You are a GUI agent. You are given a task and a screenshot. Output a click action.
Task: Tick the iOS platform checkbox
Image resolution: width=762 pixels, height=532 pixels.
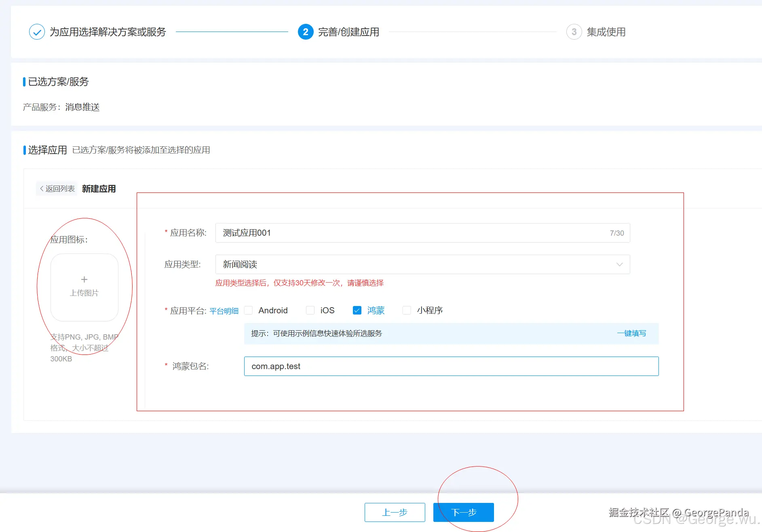tap(310, 310)
